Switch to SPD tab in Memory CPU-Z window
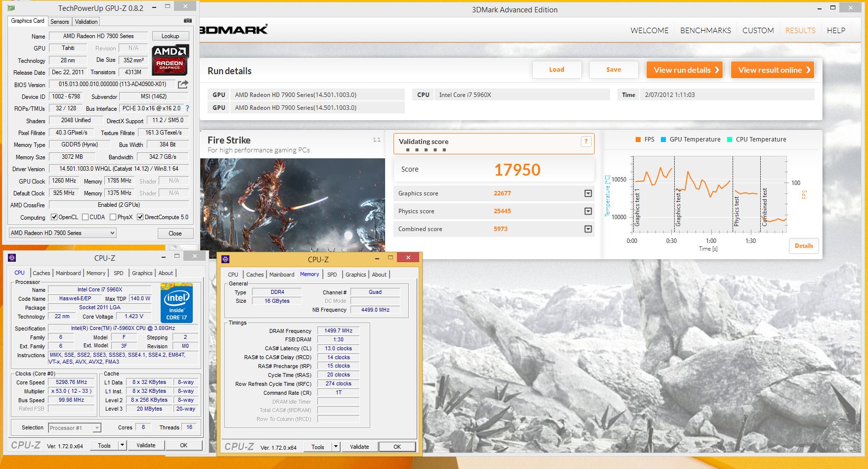Image resolution: width=868 pixels, height=469 pixels. pos(332,275)
